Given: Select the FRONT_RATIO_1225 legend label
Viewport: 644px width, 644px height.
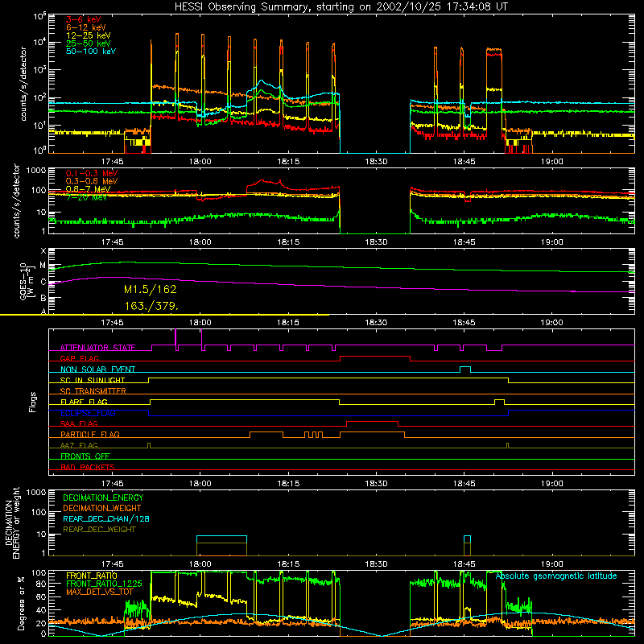Looking at the screenshot, I should [104, 584].
